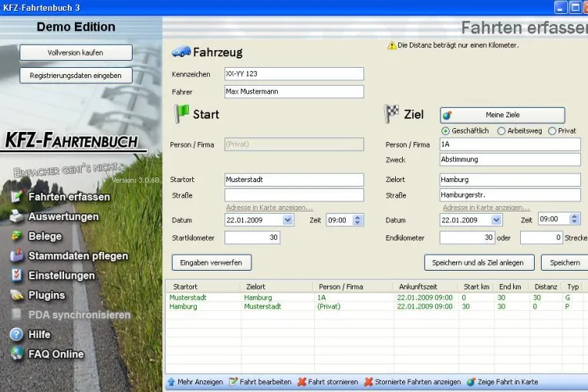Click the Hilfe question mark icon

(16, 334)
